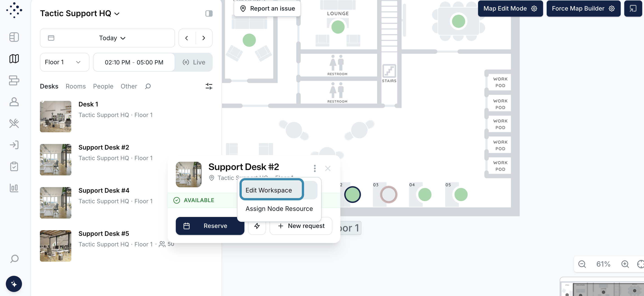This screenshot has height=296, width=644.
Task: Select the selected desk marker with dark ring
Action: tap(352, 194)
